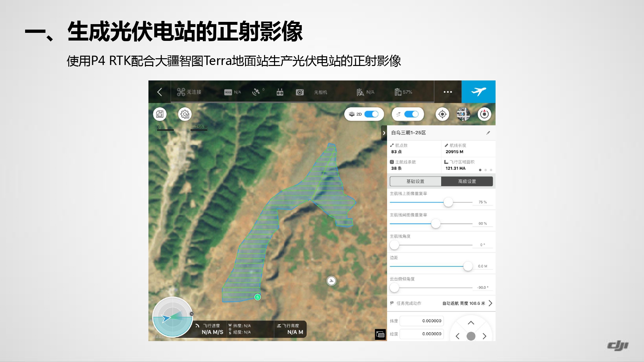Adjust the 边距 slider handle
644x362 pixels.
pos(468,266)
